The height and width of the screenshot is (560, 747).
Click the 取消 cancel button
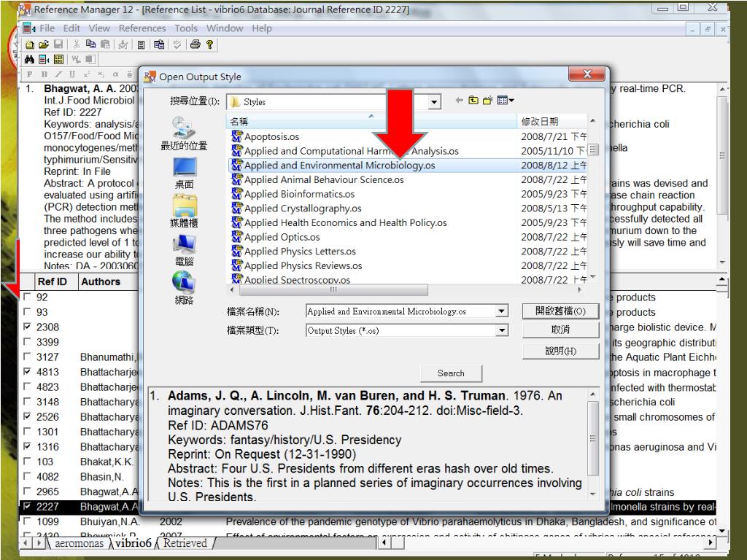[560, 330]
